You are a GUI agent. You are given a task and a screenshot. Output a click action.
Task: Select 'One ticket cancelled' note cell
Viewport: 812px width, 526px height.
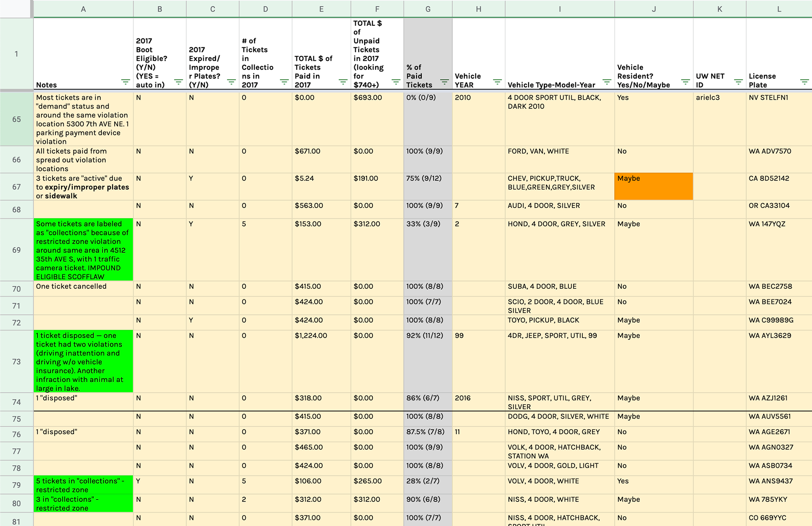click(x=83, y=289)
